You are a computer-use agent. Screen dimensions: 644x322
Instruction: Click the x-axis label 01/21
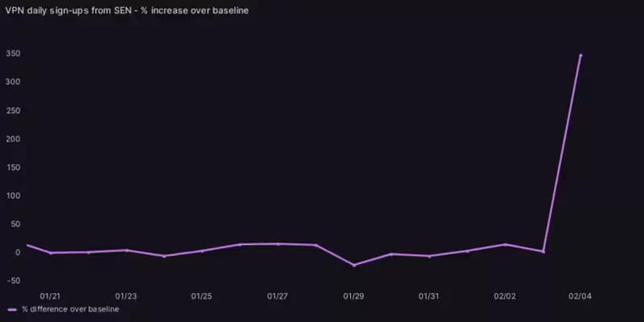coord(50,296)
